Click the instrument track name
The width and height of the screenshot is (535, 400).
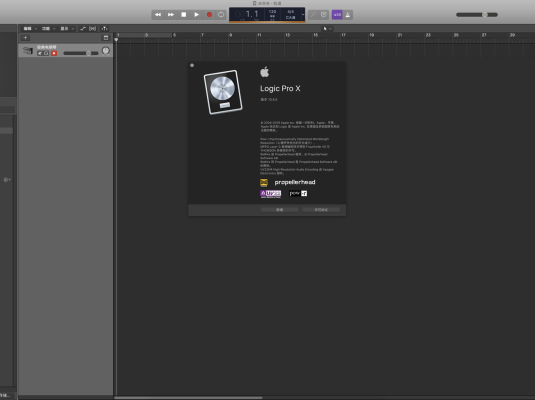point(47,47)
